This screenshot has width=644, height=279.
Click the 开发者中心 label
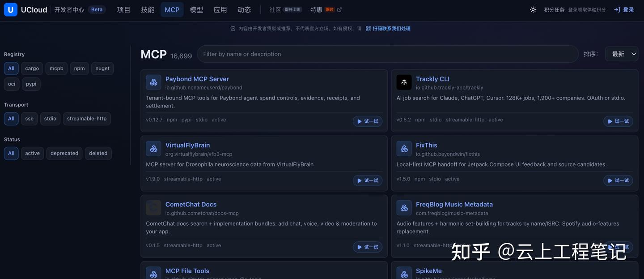point(69,9)
